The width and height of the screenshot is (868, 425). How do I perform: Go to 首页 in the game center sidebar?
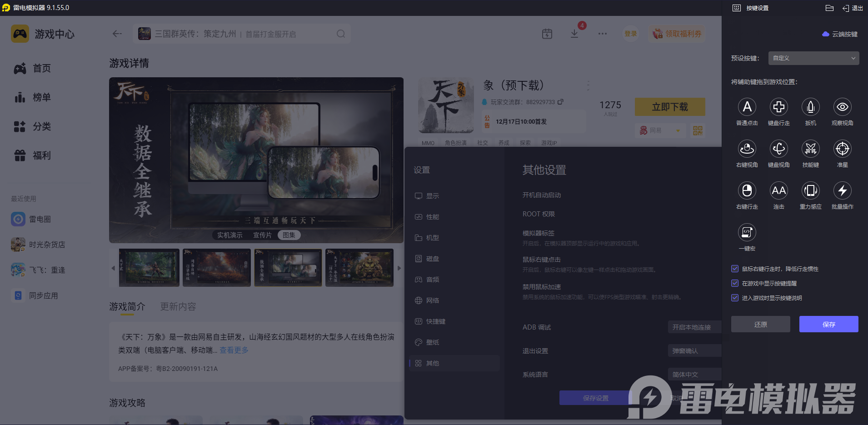(33, 68)
